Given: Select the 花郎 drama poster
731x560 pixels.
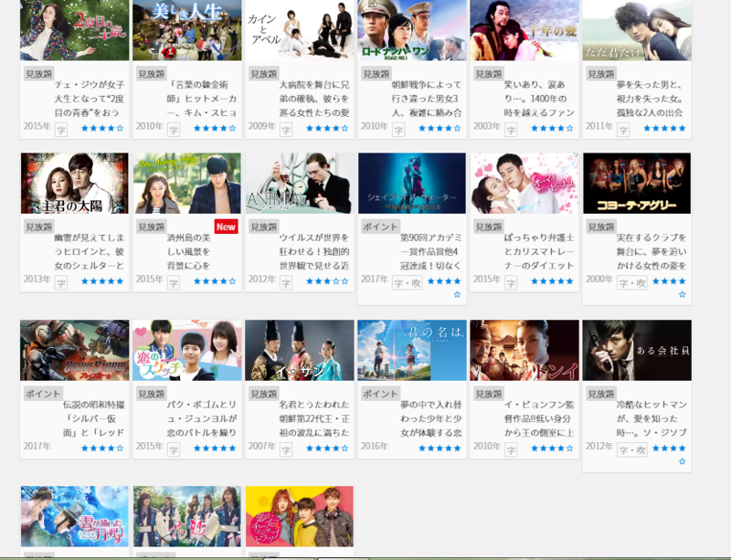Looking at the screenshot, I should pos(187,516).
